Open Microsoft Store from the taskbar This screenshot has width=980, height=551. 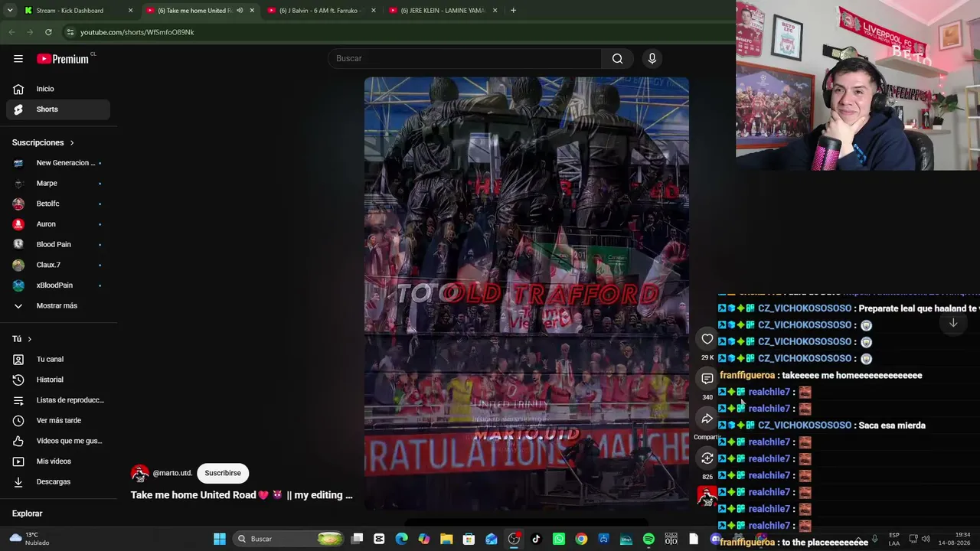[x=469, y=539]
